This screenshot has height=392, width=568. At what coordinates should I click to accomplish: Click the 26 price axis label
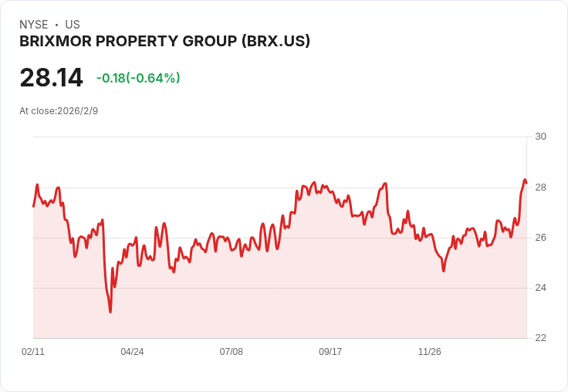coord(540,238)
